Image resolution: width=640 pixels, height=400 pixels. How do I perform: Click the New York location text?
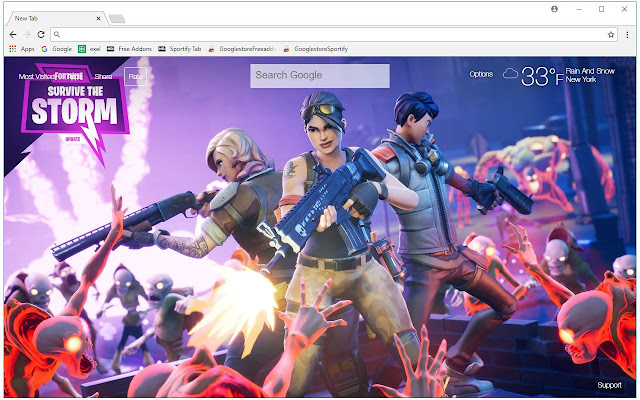pos(581,79)
